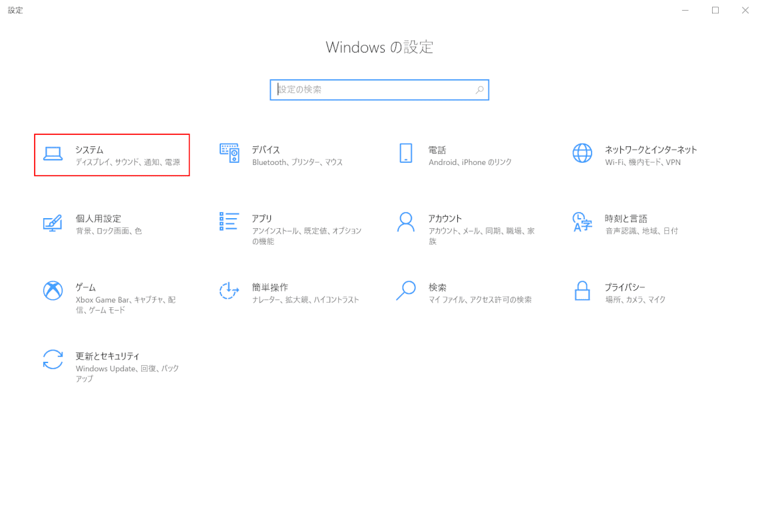Open the ゲーム settings title

tap(86, 287)
